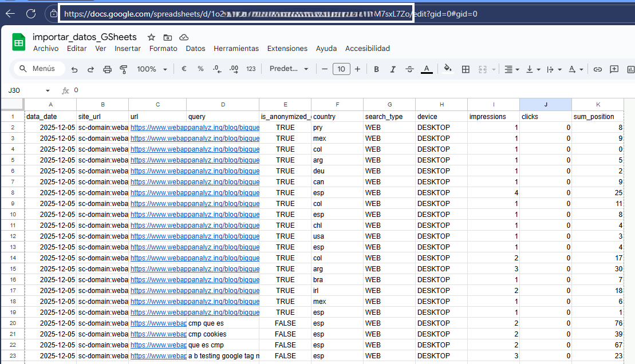The height and width of the screenshot is (364, 635).
Task: Open the Datos menu
Action: click(x=195, y=49)
